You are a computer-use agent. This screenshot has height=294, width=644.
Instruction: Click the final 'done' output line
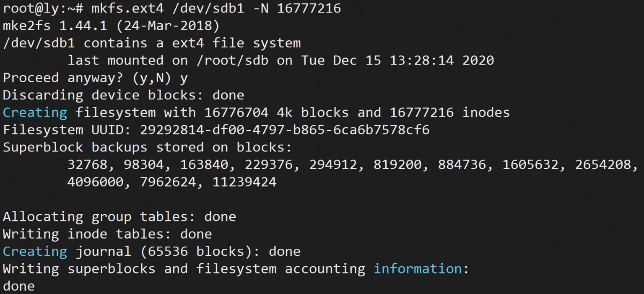point(19,286)
